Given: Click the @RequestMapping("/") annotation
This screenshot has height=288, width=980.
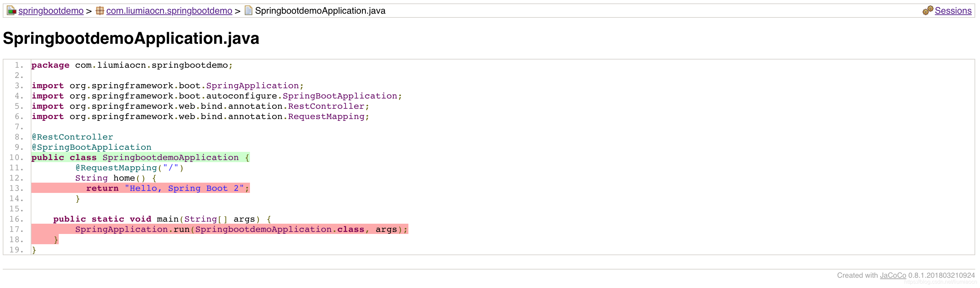Looking at the screenshot, I should (x=129, y=168).
